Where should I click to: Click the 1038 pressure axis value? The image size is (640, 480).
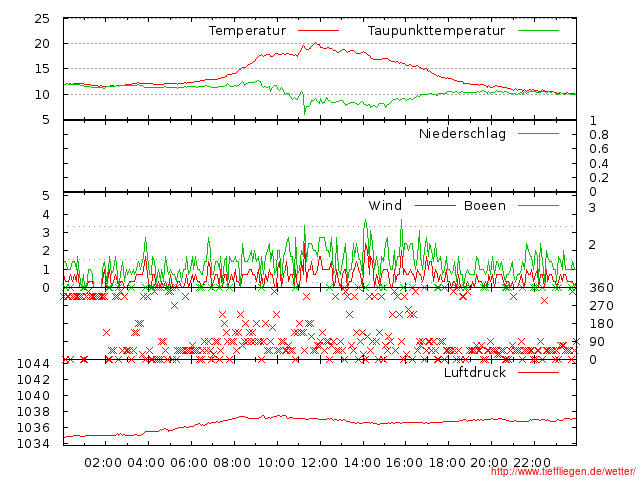[33, 411]
